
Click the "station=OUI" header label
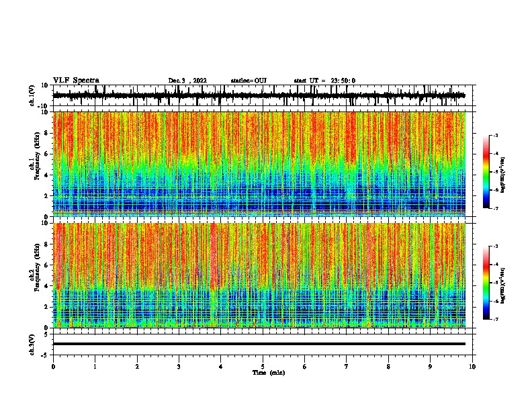point(249,81)
